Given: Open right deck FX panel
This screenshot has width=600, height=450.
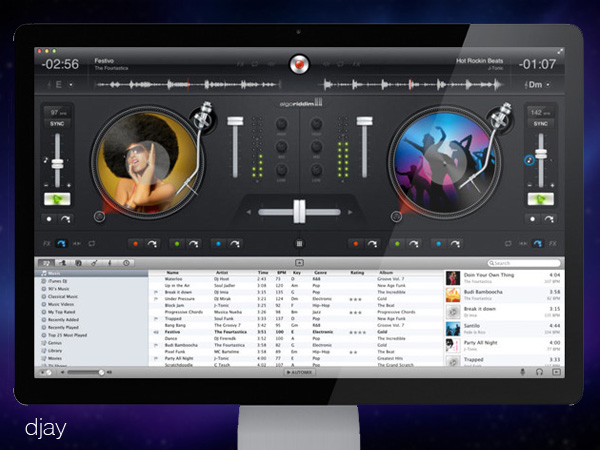Looking at the screenshot, I should tap(553, 243).
